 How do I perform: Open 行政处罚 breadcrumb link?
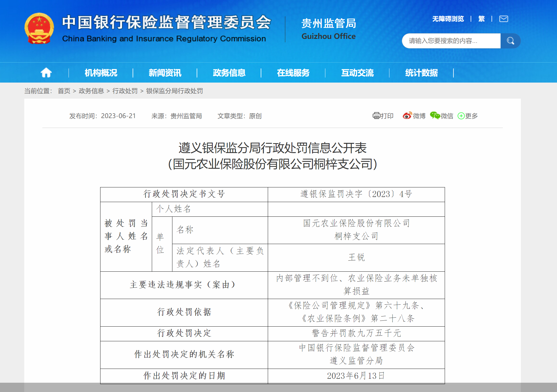pyautogui.click(x=125, y=91)
